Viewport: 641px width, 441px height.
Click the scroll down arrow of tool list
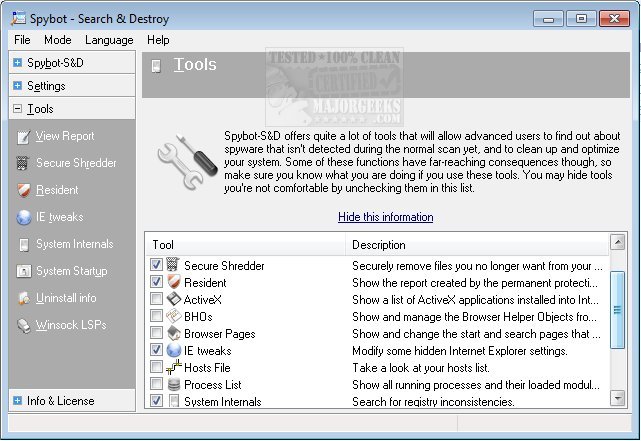[617, 397]
